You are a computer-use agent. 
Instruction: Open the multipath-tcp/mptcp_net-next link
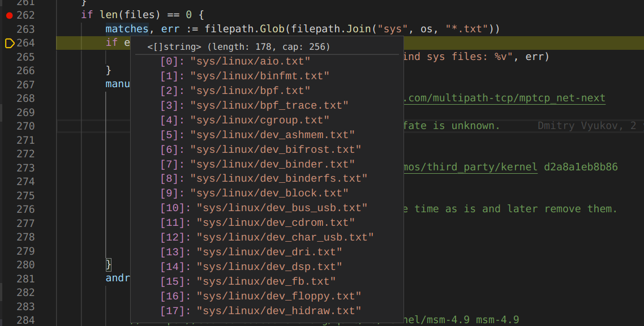click(x=505, y=98)
